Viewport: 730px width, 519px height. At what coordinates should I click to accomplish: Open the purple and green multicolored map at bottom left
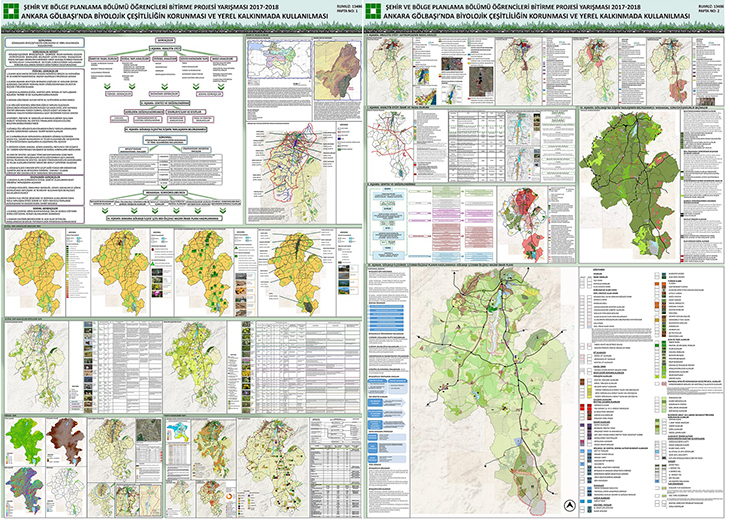coord(24,489)
